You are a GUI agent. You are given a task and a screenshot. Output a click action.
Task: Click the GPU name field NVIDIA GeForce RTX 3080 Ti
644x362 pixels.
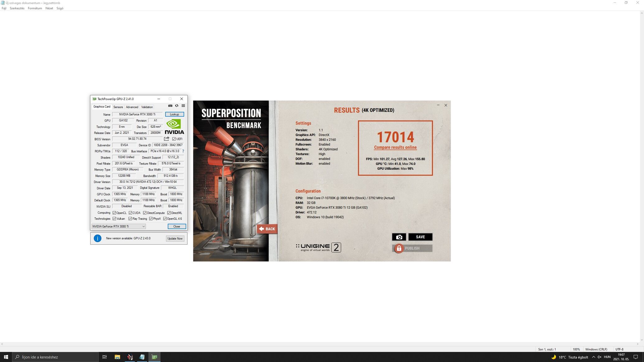[x=137, y=114]
